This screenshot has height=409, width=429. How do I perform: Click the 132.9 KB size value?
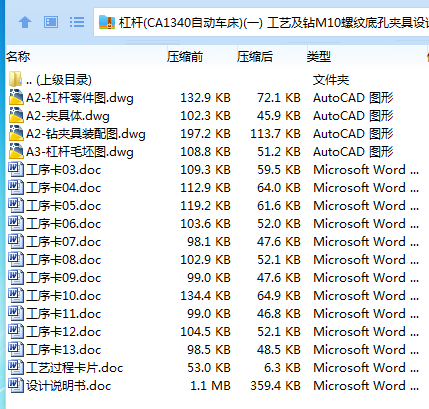[205, 98]
